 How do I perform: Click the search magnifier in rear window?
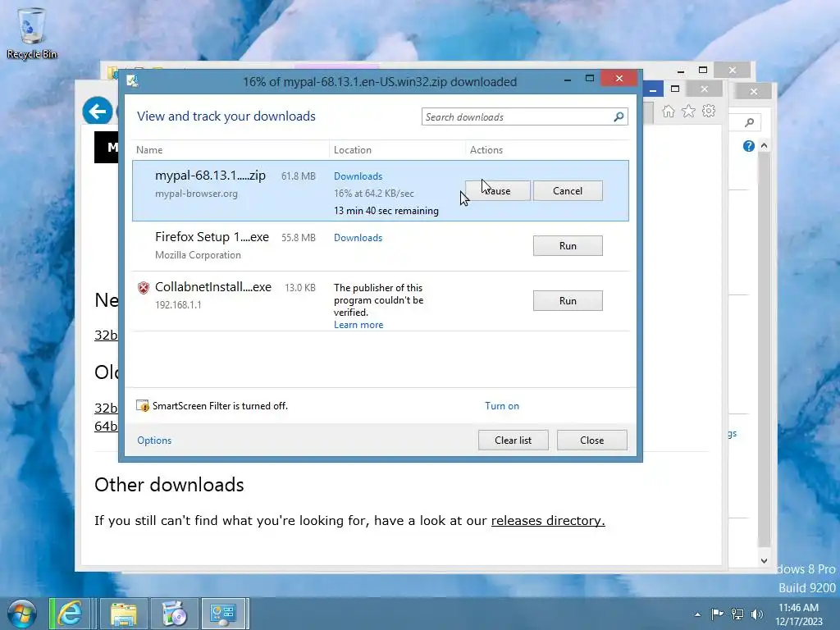pyautogui.click(x=750, y=123)
